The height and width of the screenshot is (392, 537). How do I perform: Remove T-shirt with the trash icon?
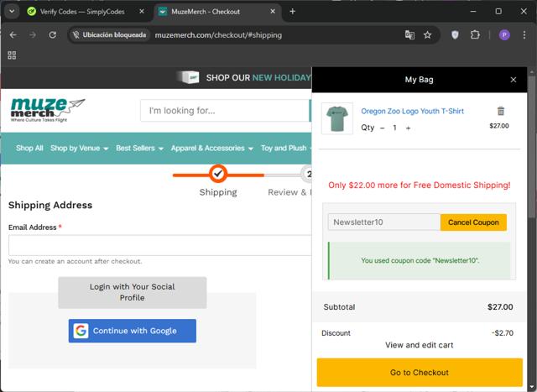coord(501,111)
